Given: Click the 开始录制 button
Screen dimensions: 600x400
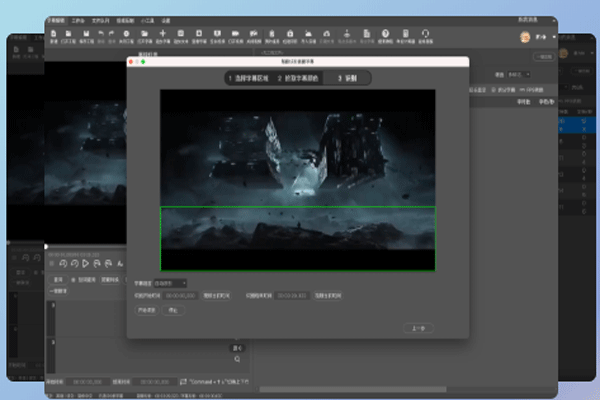Looking at the screenshot, I should pyautogui.click(x=146, y=310).
